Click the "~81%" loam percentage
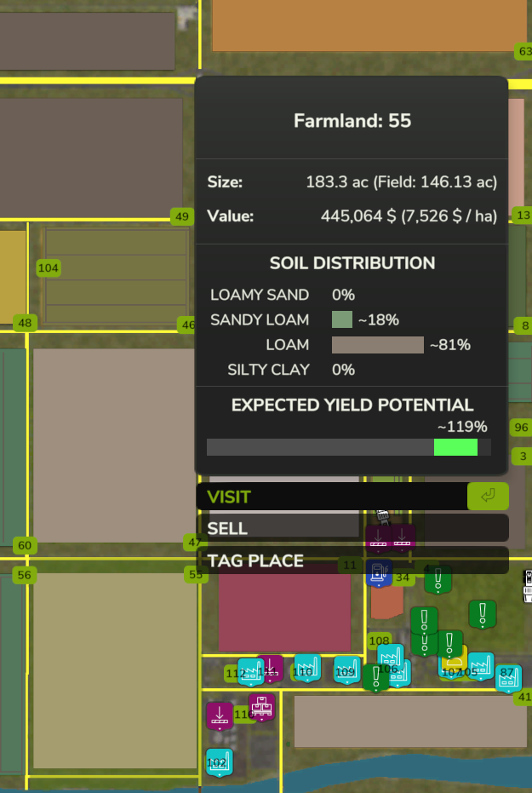This screenshot has height=793, width=532. [x=450, y=345]
